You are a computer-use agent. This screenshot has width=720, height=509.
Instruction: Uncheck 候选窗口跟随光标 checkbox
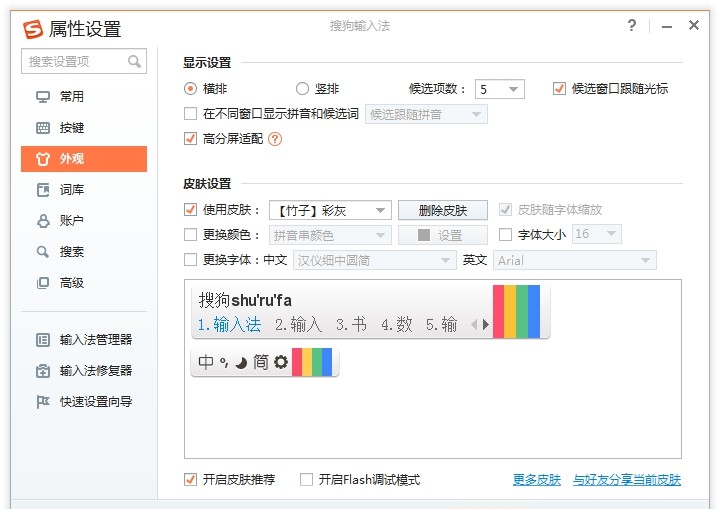tap(560, 89)
